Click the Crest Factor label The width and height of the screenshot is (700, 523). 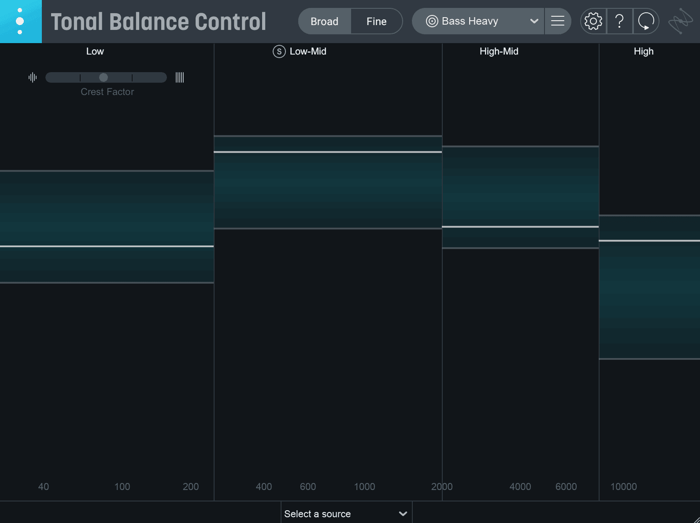pyautogui.click(x=107, y=91)
